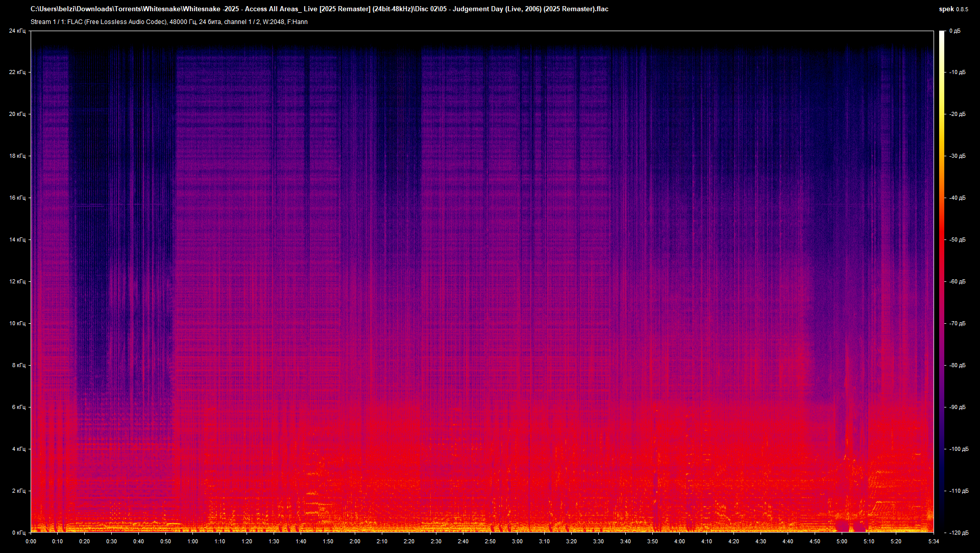Click the -60 dB color scale label
Viewport: 980px width, 553px height.
tap(957, 282)
